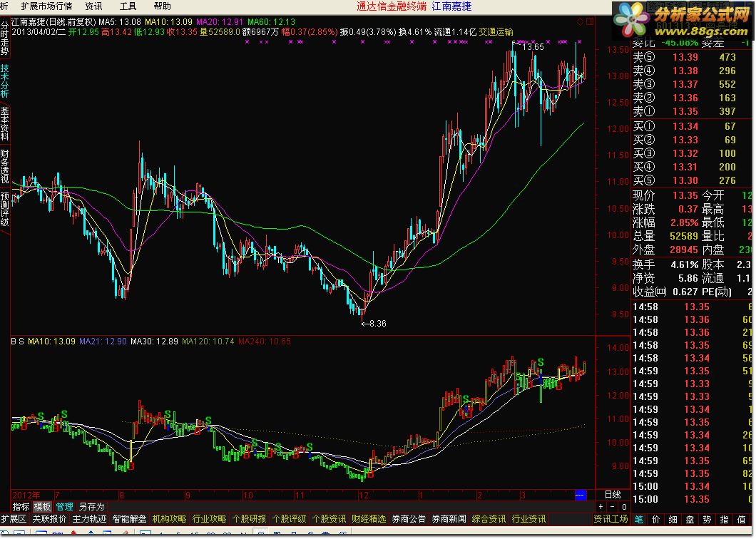The image size is (756, 539).
Task: Click the B S indicator name label
Action: (17, 342)
